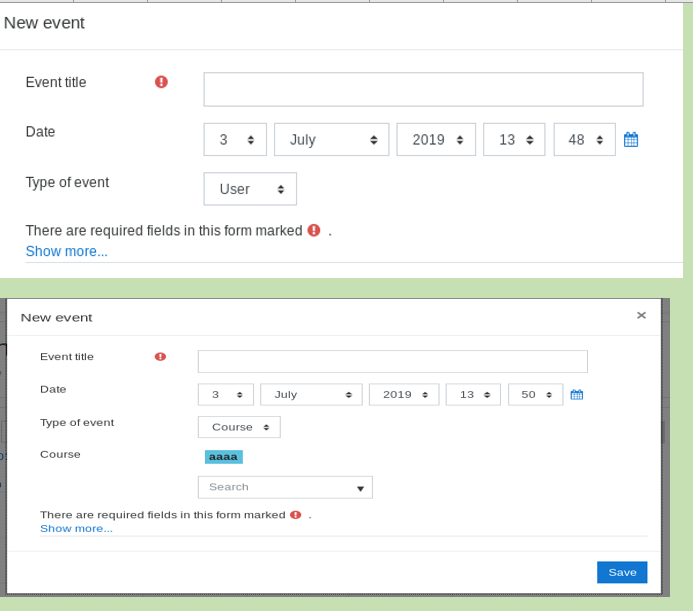Focus the Event title field in lower dialog
This screenshot has width=693, height=611.
click(392, 362)
